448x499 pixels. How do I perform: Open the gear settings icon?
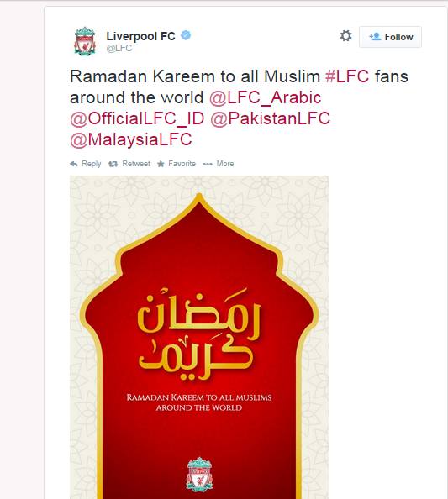[x=345, y=35]
